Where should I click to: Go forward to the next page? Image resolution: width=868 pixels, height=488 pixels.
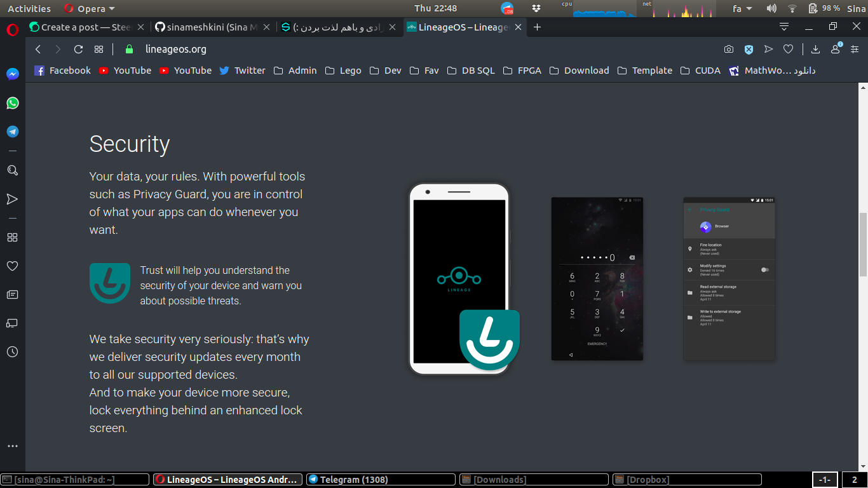(58, 49)
